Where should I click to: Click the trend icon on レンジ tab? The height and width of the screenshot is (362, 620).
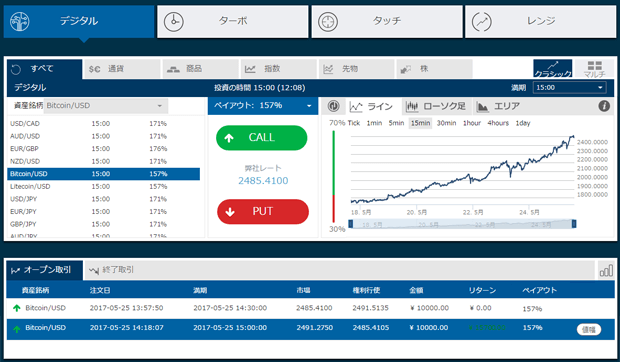[482, 22]
